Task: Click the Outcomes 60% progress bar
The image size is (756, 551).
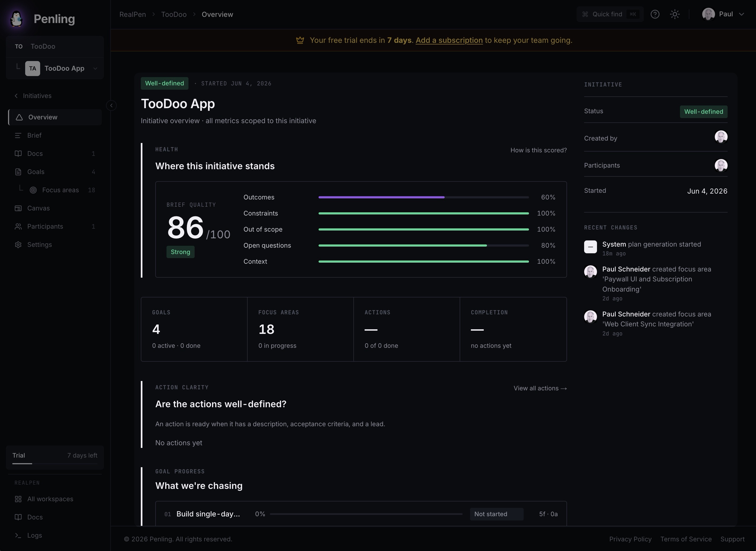Action: coord(424,197)
